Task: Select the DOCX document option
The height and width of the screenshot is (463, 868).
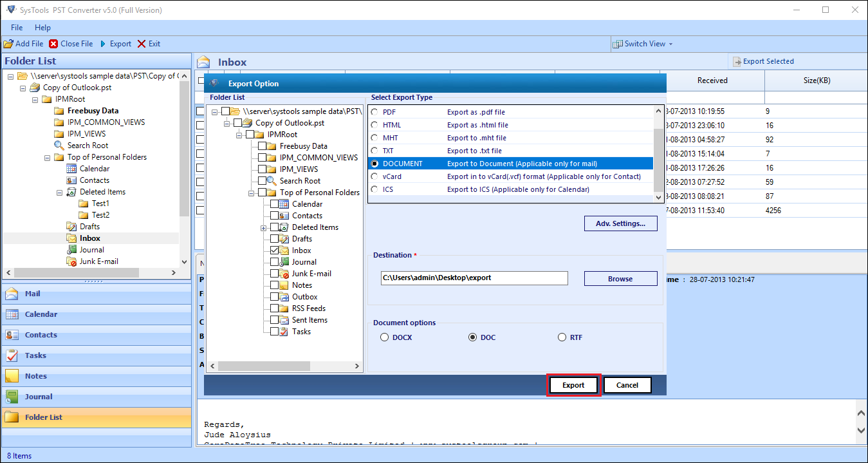Action: click(385, 337)
